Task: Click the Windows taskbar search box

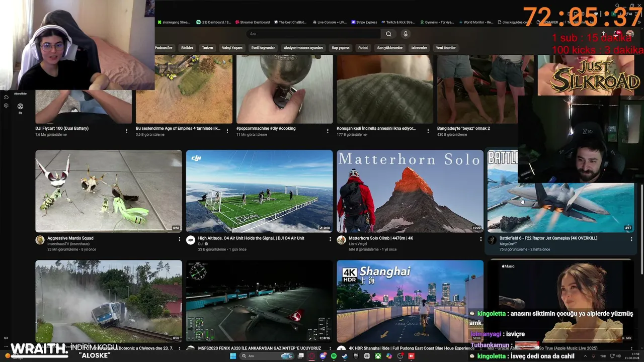Action: (x=268, y=356)
